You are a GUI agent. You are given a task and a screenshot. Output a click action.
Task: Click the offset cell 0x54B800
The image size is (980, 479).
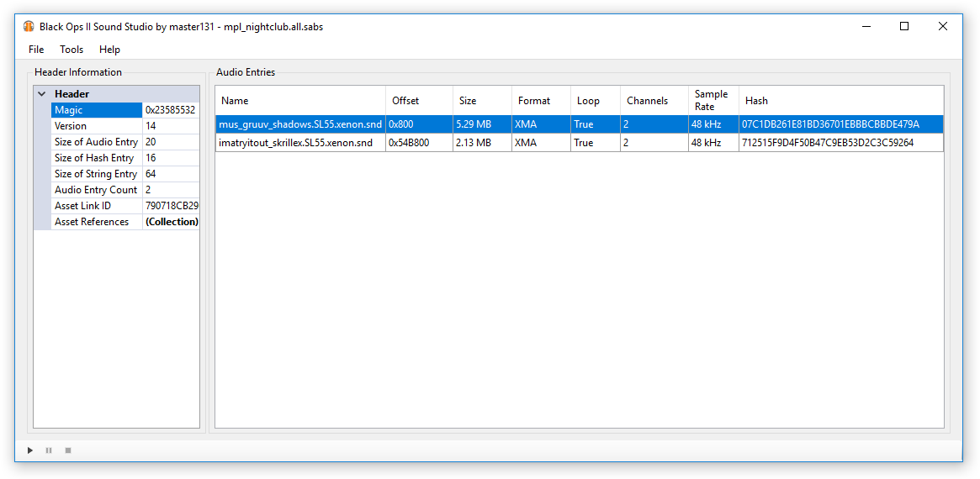pyautogui.click(x=420, y=142)
